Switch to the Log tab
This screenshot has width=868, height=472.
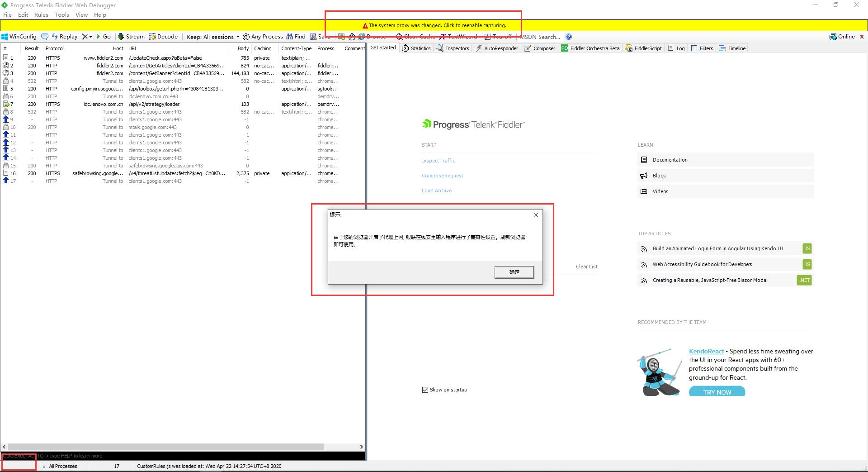pos(676,48)
